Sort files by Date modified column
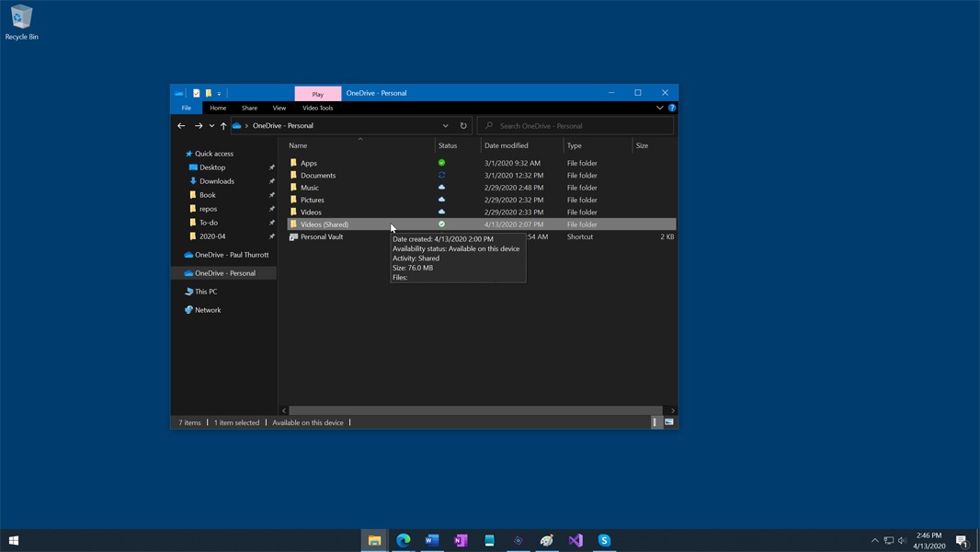 [x=507, y=145]
